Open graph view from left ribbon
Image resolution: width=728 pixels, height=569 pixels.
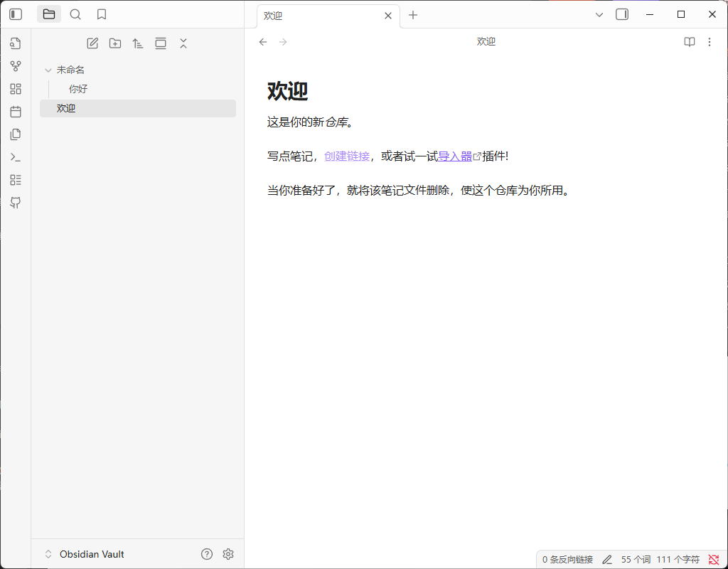(16, 66)
